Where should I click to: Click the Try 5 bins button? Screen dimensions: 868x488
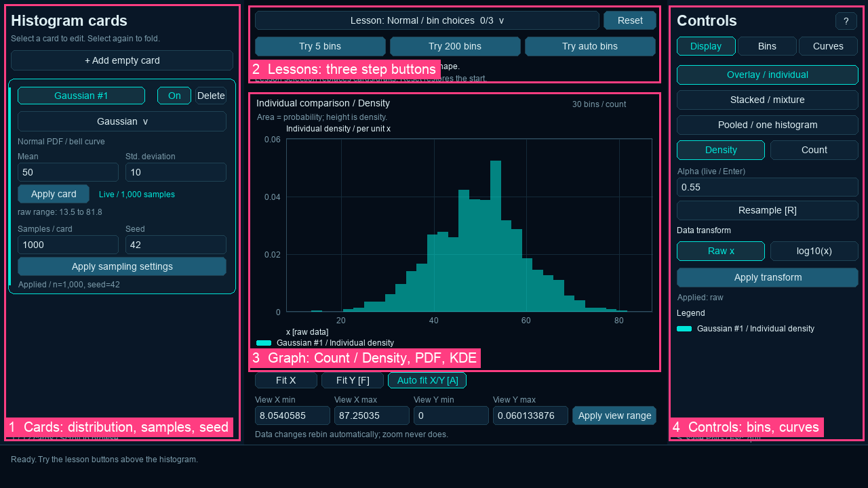pyautogui.click(x=320, y=46)
